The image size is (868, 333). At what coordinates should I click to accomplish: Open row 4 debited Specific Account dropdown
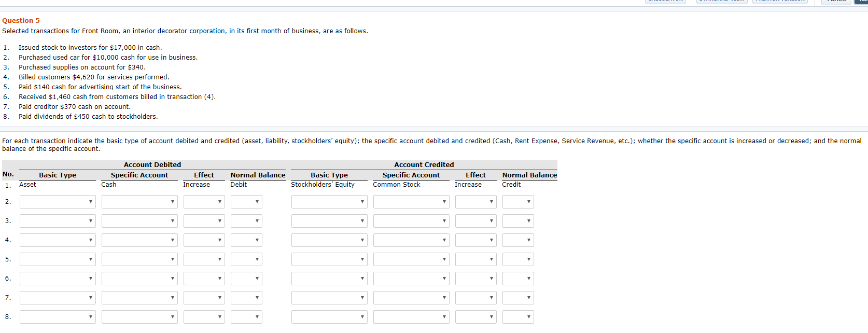click(x=139, y=240)
